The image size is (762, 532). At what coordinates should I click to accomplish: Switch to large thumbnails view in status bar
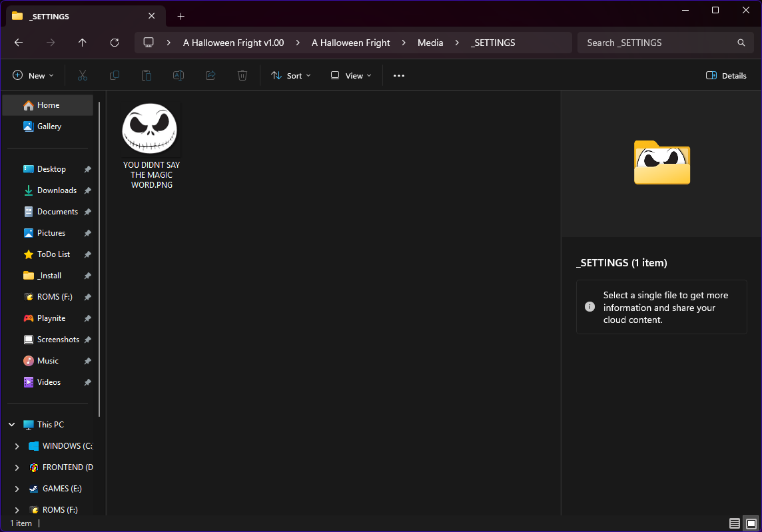coord(751,523)
